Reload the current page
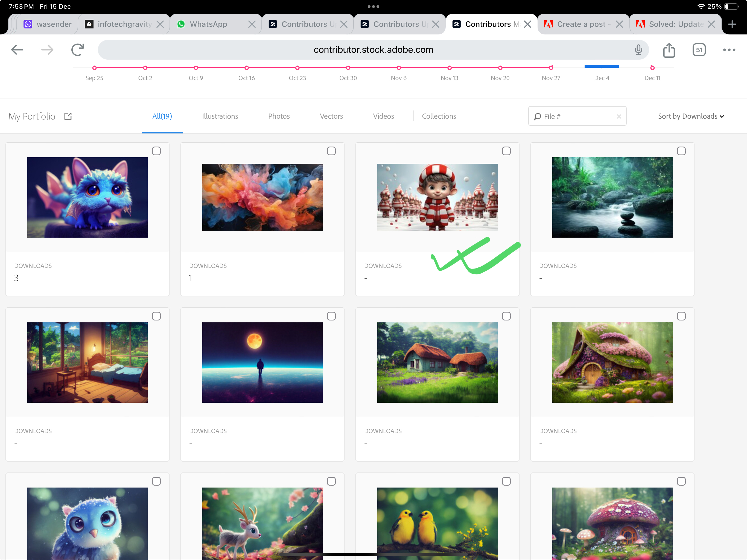 click(77, 49)
